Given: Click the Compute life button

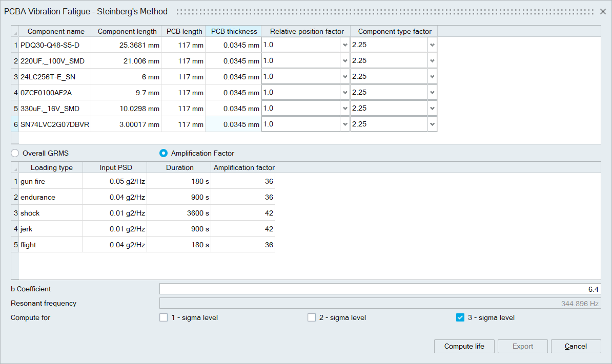Looking at the screenshot, I should [464, 346].
